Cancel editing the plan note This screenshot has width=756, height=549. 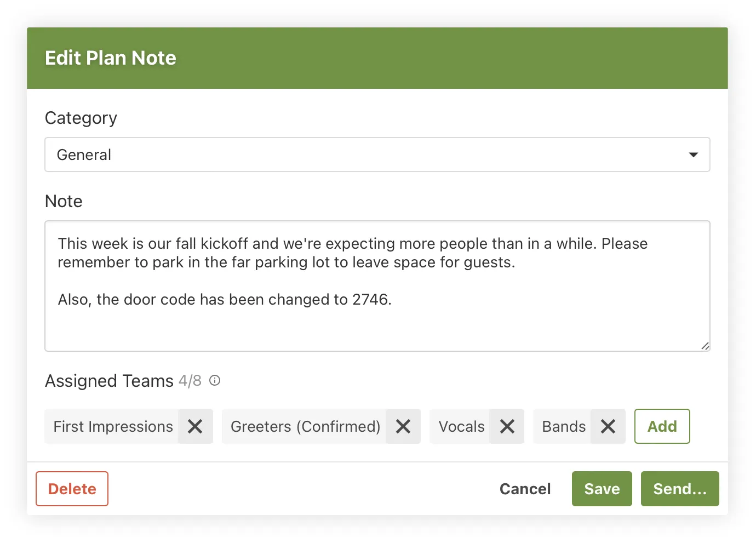525,489
